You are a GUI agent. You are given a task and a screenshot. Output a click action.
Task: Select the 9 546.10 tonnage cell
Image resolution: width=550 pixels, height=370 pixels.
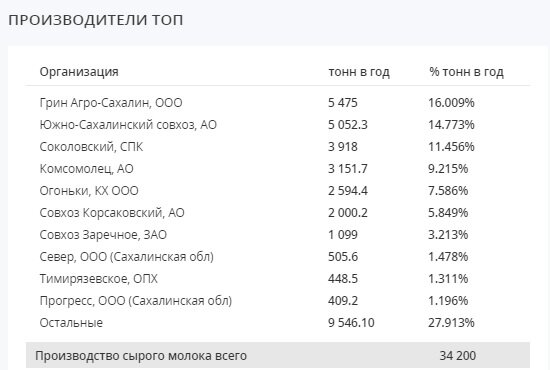351,323
